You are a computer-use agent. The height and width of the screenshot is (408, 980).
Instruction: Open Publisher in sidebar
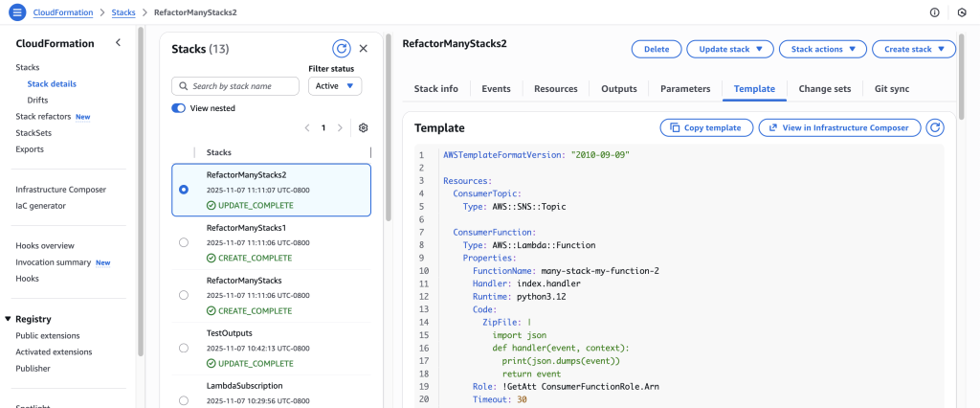33,368
